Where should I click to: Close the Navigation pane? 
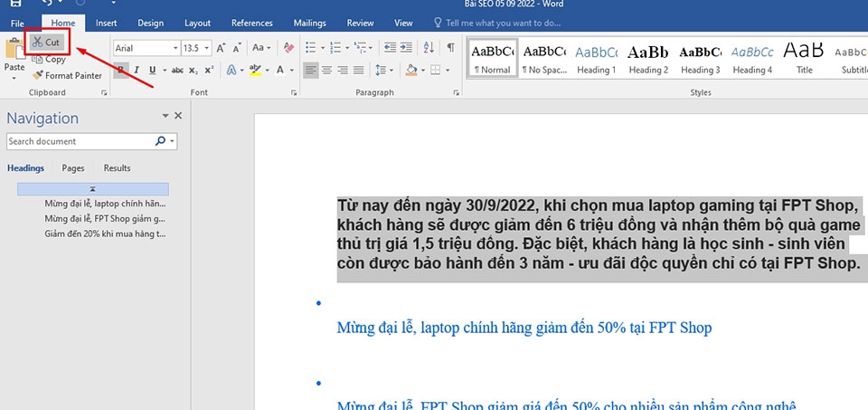coord(178,116)
